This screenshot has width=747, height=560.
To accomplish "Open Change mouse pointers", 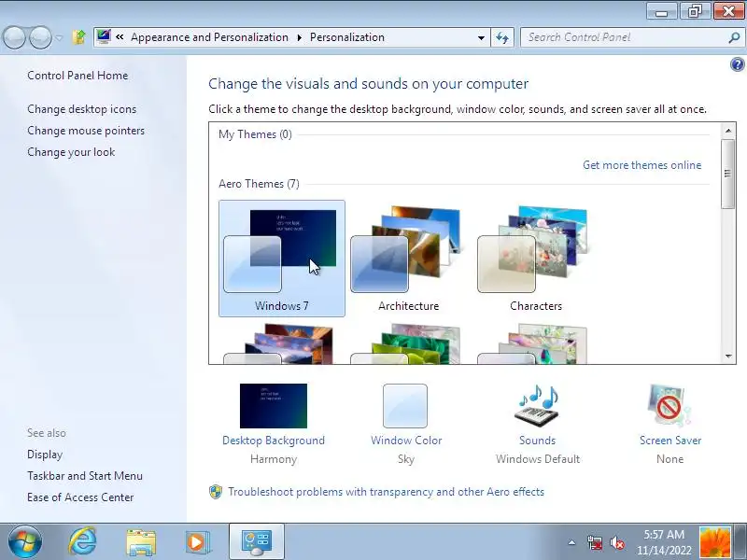I will pos(86,131).
